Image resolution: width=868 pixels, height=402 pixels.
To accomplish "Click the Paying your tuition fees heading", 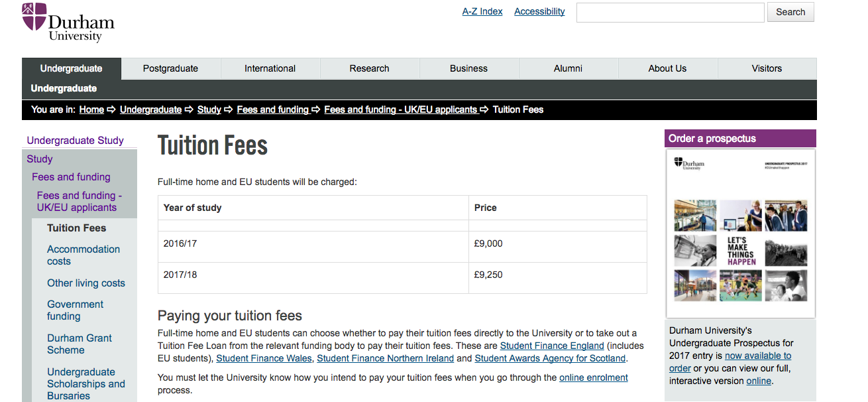I will 230,316.
